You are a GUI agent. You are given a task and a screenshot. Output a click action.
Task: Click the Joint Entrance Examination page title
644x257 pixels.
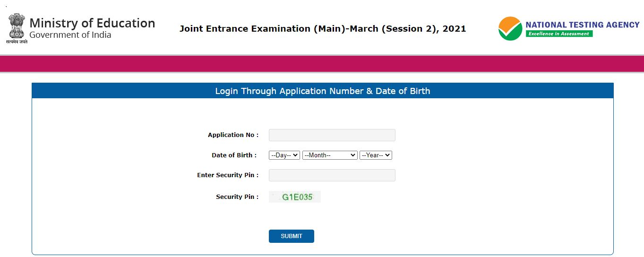(323, 29)
